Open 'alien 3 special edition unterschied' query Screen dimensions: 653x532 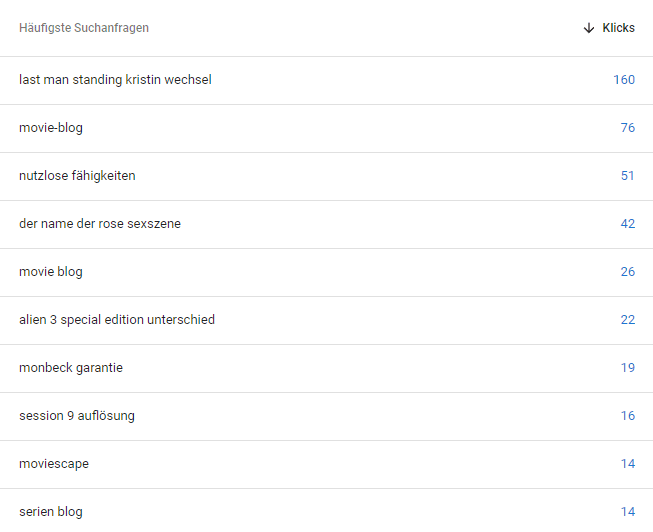[x=117, y=320]
